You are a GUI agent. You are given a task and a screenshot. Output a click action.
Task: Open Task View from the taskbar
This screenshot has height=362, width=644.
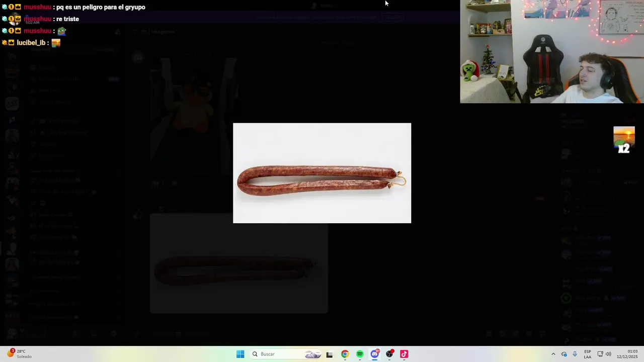click(330, 354)
